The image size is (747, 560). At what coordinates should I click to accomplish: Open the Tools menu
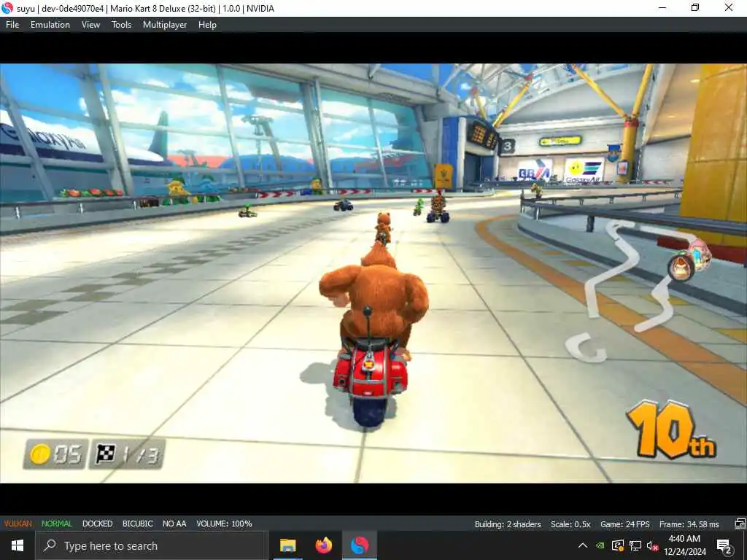pos(122,25)
